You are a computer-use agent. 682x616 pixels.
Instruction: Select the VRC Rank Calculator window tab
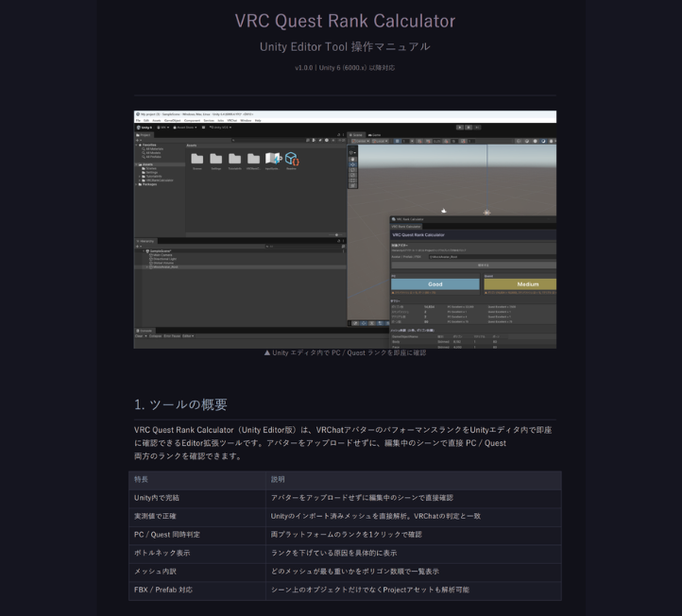click(406, 226)
